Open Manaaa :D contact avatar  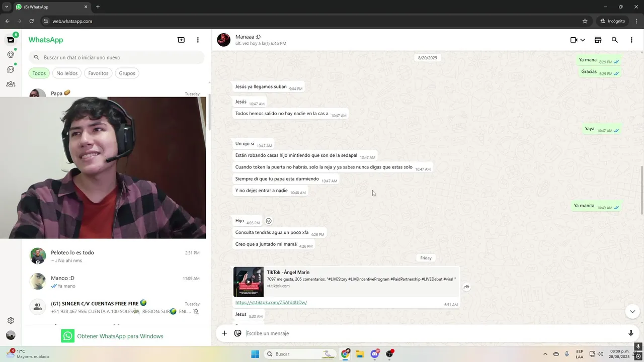click(x=224, y=40)
